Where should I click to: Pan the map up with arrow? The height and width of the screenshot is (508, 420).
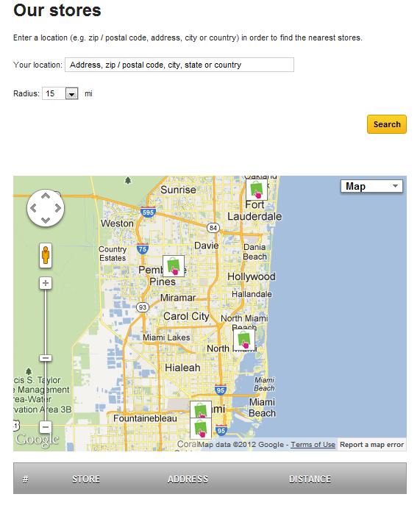[x=46, y=196]
